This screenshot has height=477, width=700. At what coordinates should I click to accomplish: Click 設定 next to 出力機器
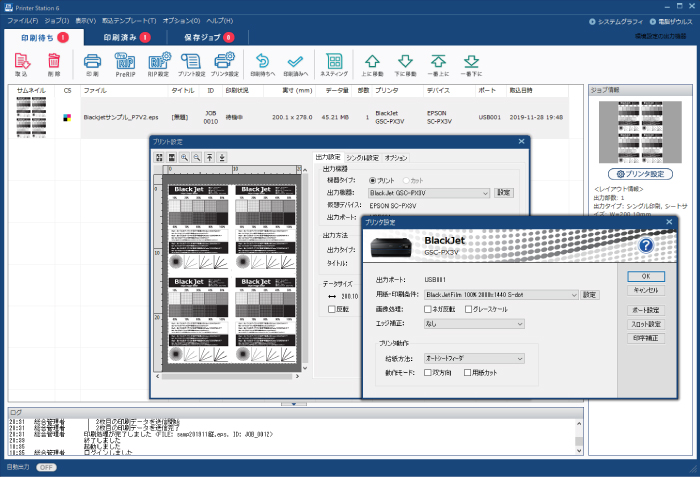pos(504,192)
